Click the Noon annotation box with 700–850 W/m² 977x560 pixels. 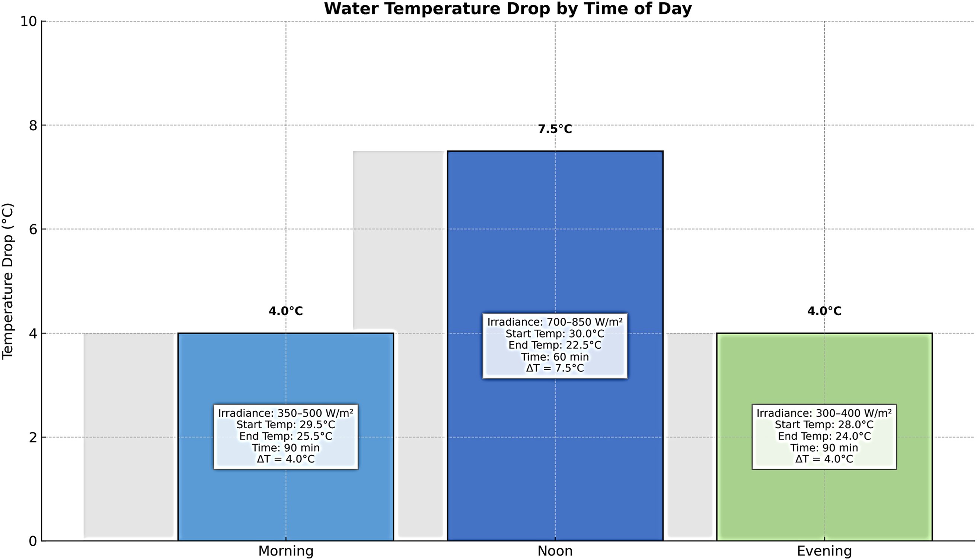click(x=555, y=345)
